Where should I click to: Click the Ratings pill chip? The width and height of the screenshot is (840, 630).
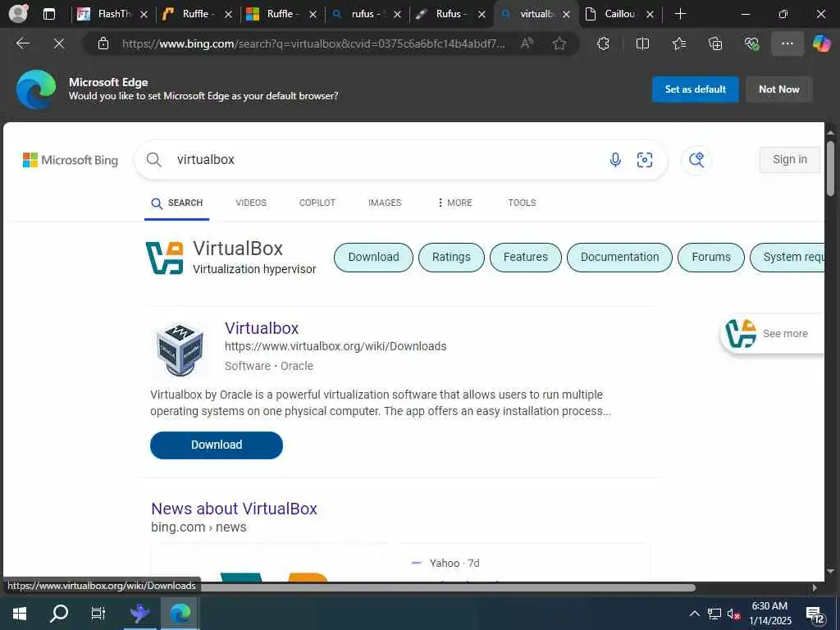[451, 257]
